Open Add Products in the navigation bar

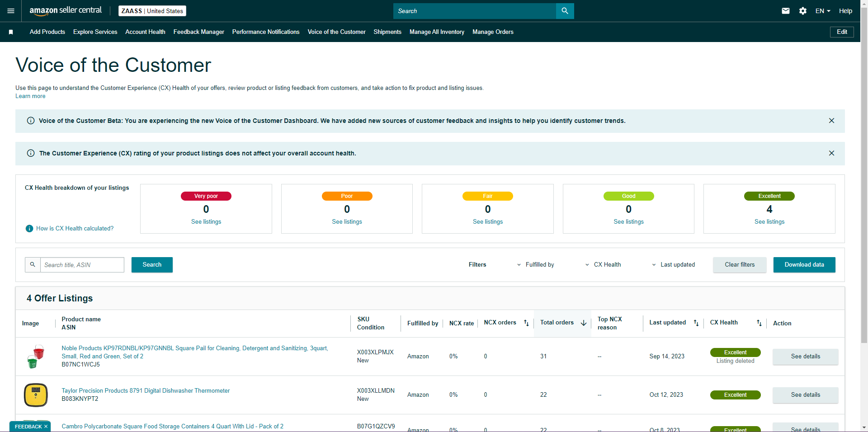(x=47, y=32)
